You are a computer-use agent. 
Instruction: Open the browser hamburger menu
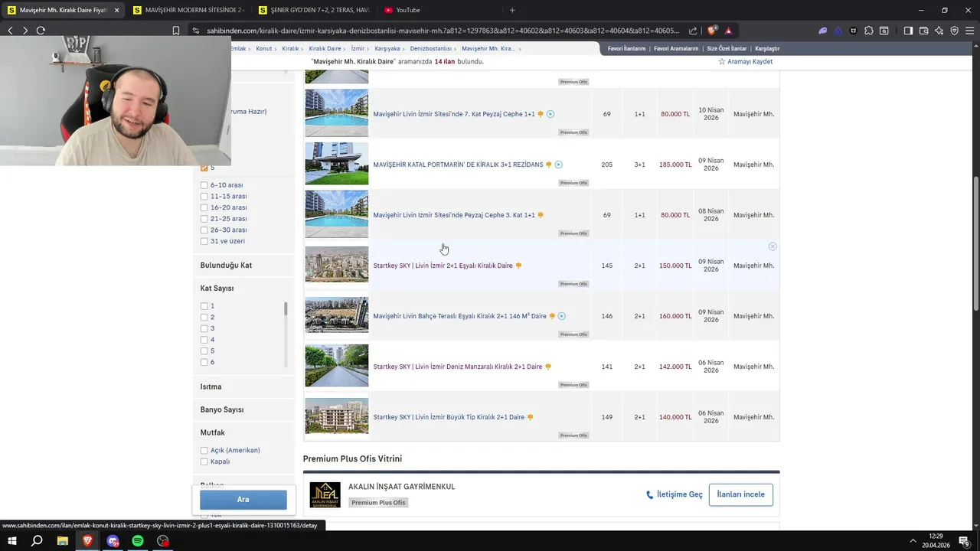click(x=969, y=31)
